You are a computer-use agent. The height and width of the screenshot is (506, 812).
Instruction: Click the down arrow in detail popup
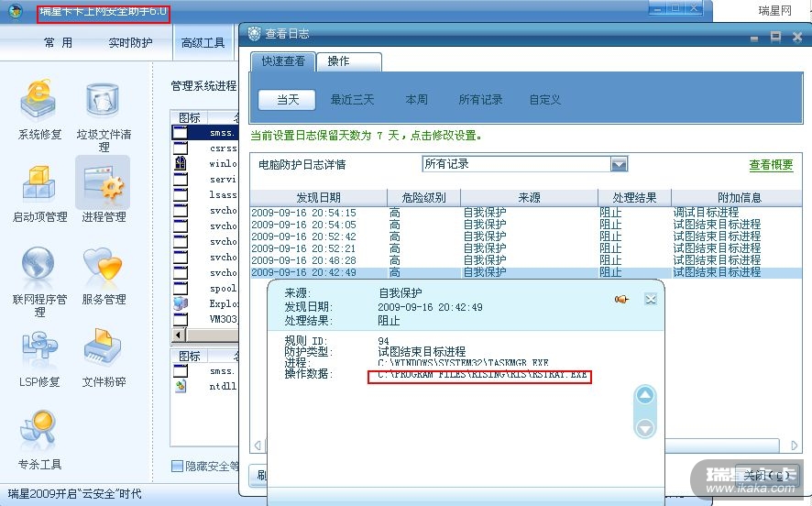click(645, 428)
